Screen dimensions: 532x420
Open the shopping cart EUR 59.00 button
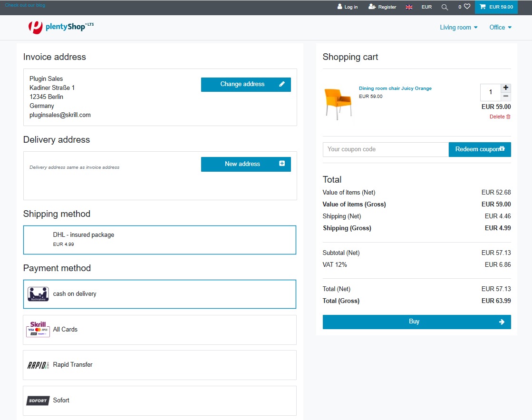(x=496, y=7)
